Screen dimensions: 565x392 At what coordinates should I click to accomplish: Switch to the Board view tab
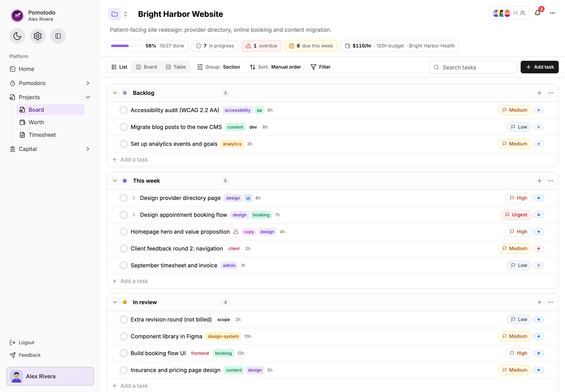point(147,67)
